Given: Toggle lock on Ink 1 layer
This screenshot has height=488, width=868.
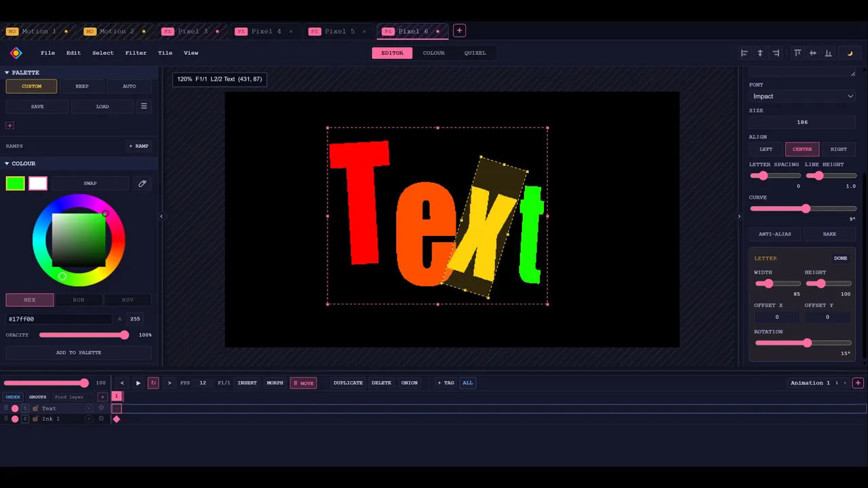Looking at the screenshot, I should pos(35,419).
